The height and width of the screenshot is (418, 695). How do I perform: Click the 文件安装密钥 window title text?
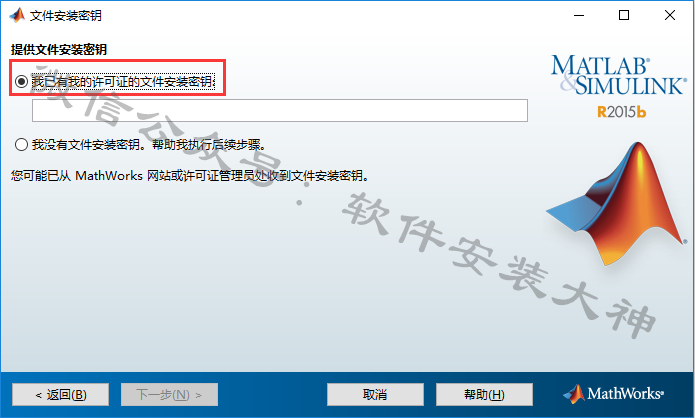tap(66, 16)
